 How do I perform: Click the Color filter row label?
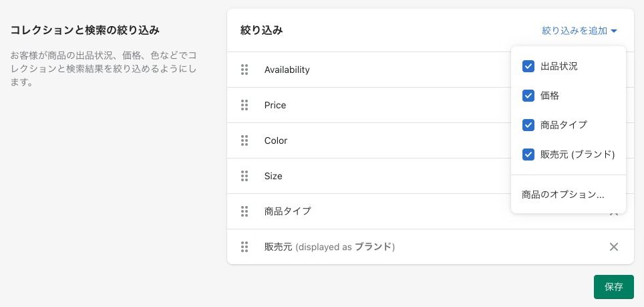(276, 140)
